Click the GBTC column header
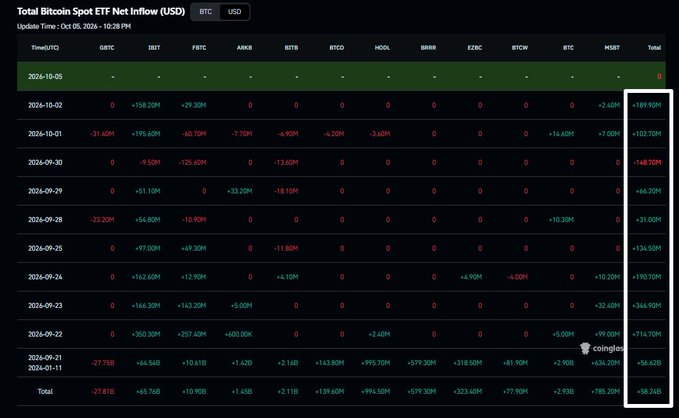Viewport: 679px width, 418px height. 107,48
